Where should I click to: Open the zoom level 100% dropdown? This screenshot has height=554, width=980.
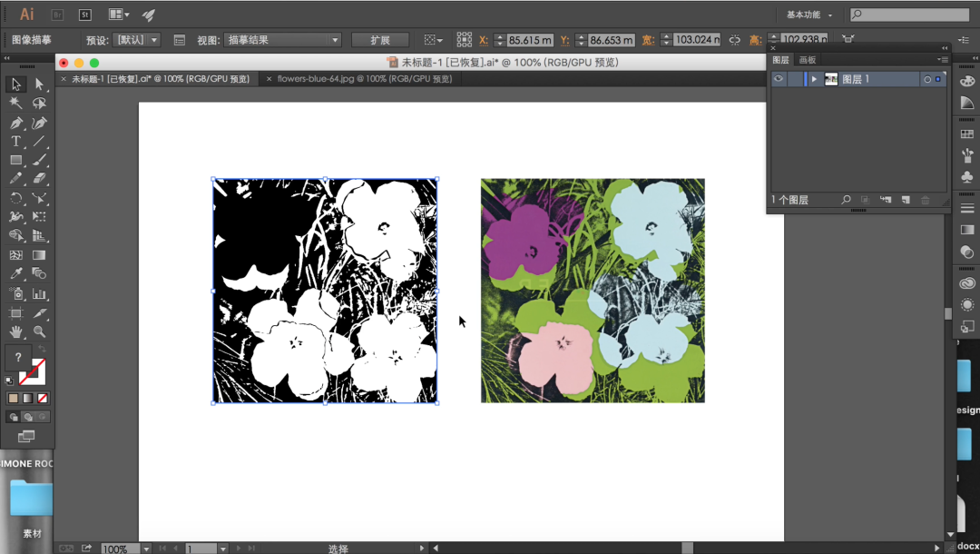[145, 549]
